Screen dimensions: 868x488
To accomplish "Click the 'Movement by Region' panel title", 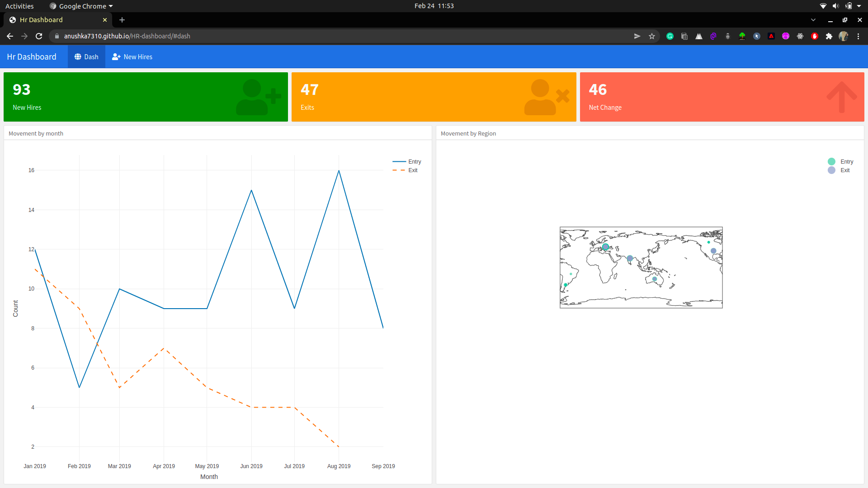I will pyautogui.click(x=468, y=133).
